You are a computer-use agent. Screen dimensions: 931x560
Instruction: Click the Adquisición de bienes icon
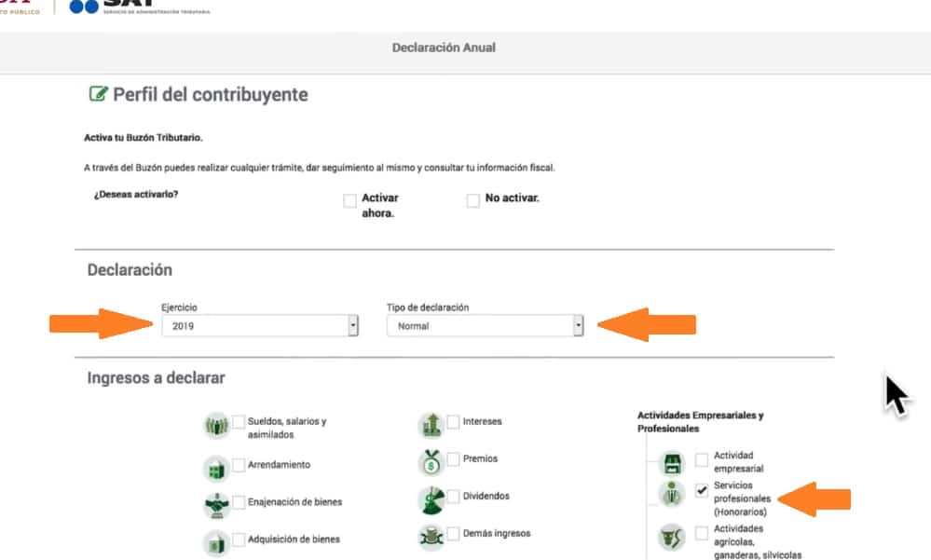[x=216, y=540]
